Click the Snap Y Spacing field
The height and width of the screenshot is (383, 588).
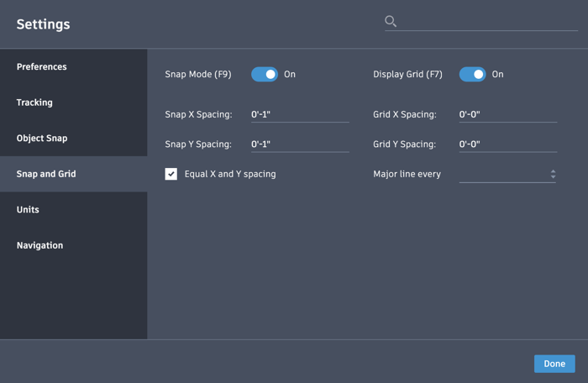(300, 144)
